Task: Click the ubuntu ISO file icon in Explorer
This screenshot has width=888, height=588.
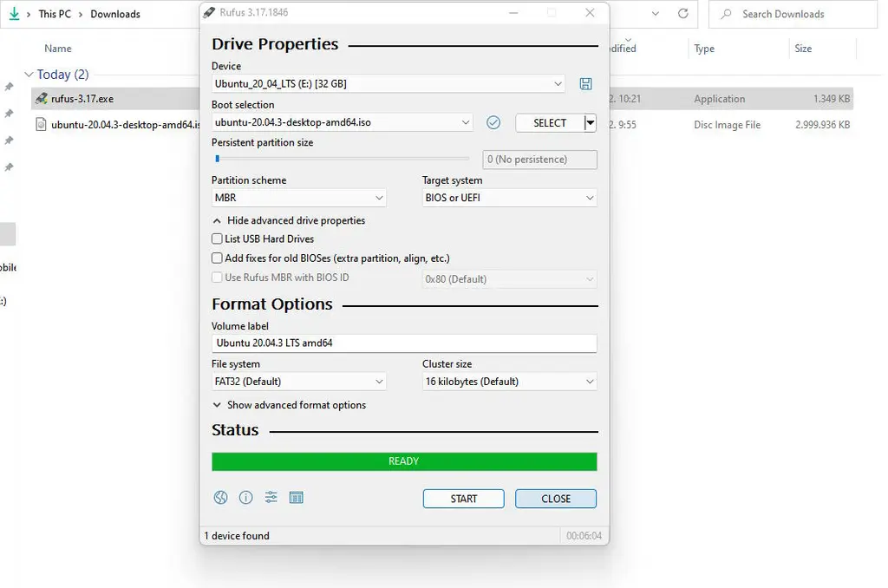Action: [41, 124]
